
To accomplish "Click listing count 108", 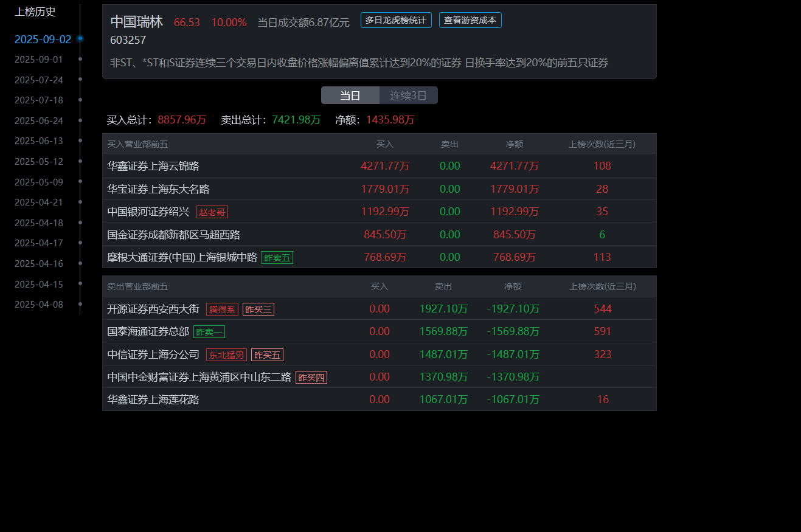I will (602, 166).
